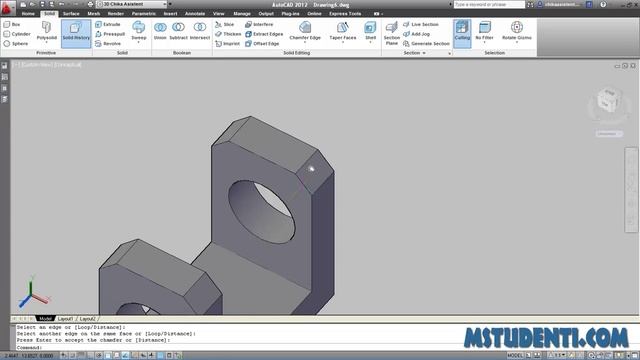Screen dimensions: 640x360
Task: Open the Shell dropdown arrow
Action: coord(370,42)
